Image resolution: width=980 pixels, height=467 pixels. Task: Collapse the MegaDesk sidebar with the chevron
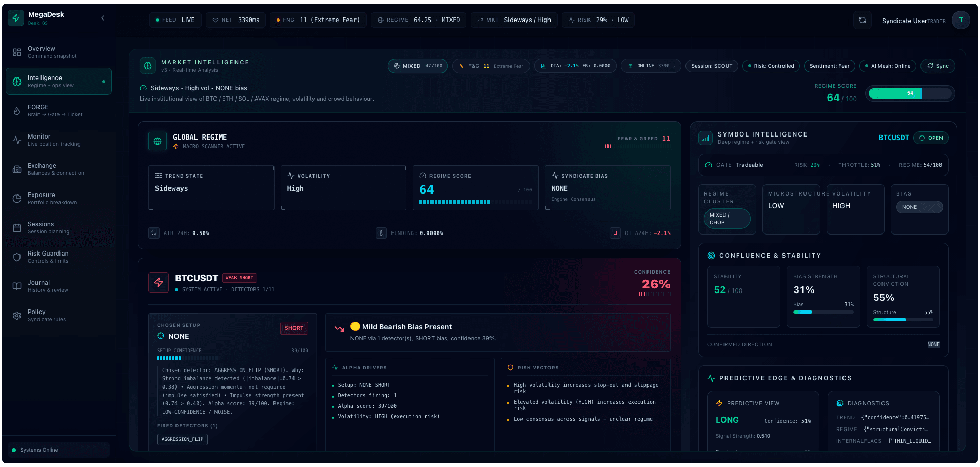103,18
